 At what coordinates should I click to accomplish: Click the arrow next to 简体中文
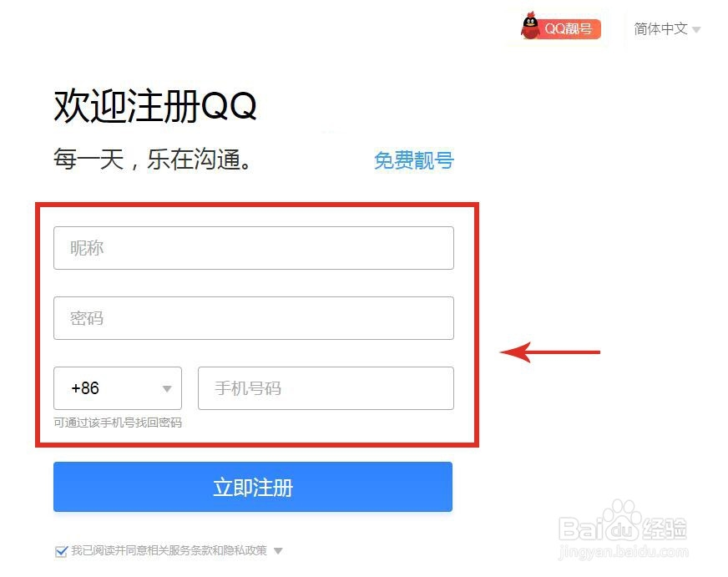coord(696,30)
